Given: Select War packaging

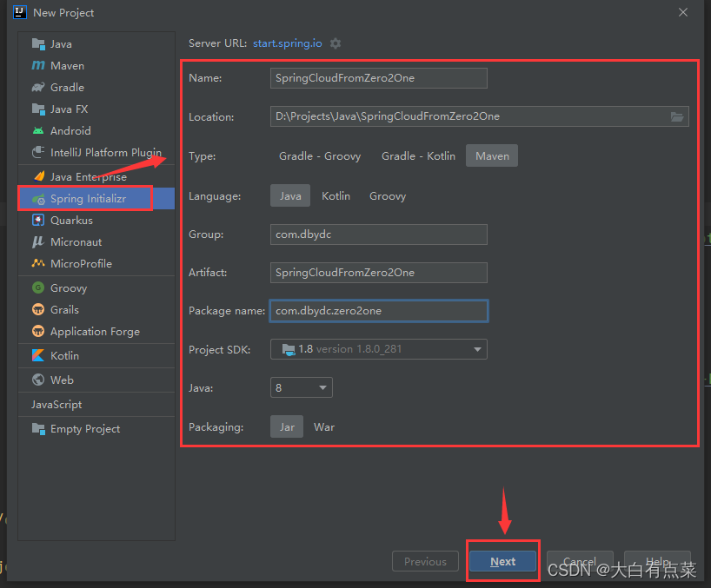Looking at the screenshot, I should click(x=324, y=426).
